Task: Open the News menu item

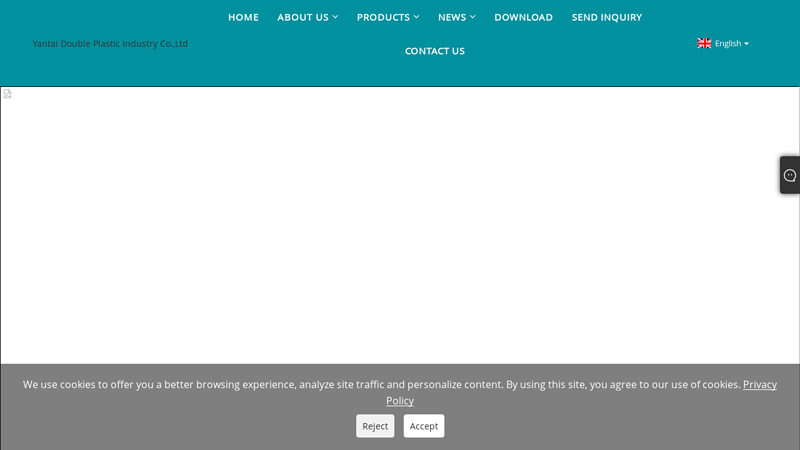Action: coord(452,17)
